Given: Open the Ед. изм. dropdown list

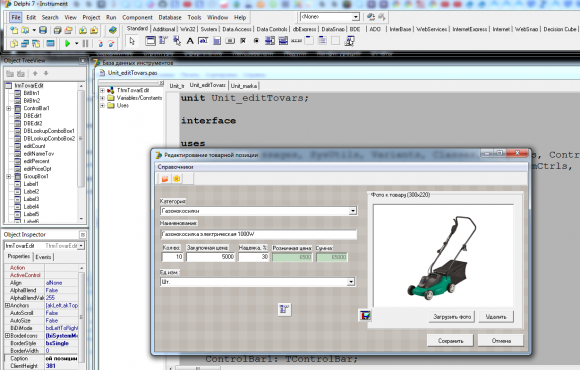Looking at the screenshot, I should point(351,282).
